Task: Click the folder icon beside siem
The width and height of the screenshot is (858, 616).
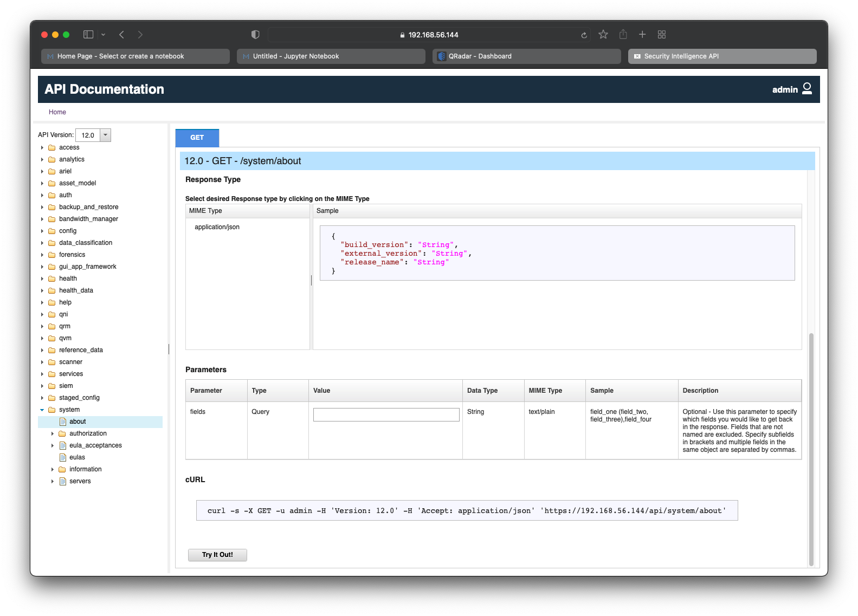Action: click(52, 386)
